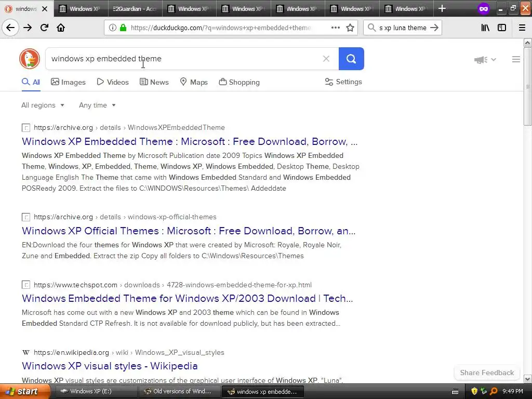532x399 pixels.
Task: Expand the All regions dropdown
Action: coord(43,105)
